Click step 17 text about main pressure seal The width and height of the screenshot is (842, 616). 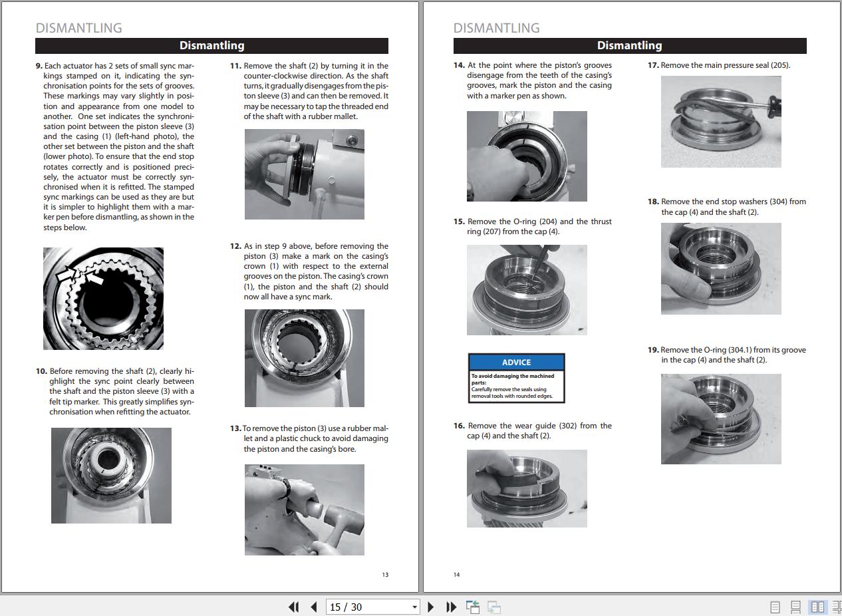[x=719, y=65]
